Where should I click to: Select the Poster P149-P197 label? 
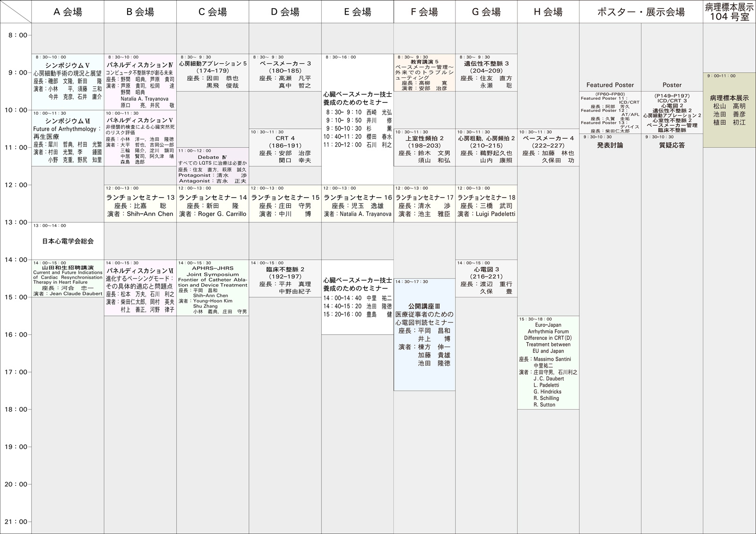[672, 96]
